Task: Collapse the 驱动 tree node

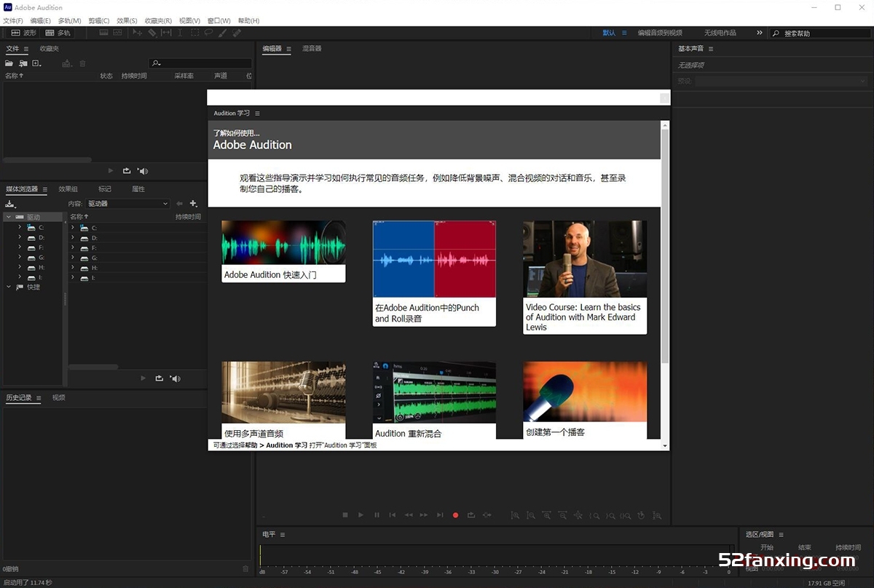Action: pos(9,217)
